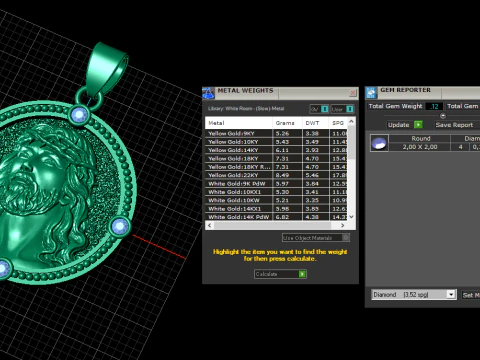Select the round gem thumbnail
This screenshot has width=480, height=360.
click(379, 143)
